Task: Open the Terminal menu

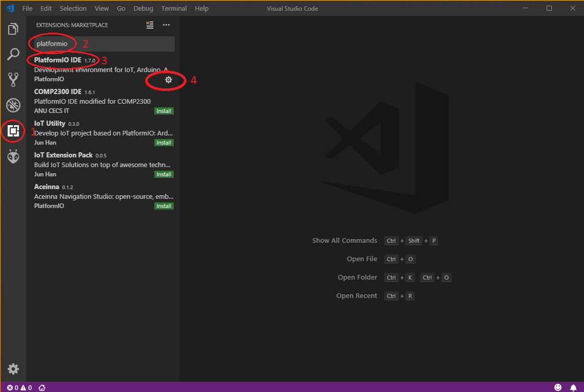Action: click(x=174, y=8)
